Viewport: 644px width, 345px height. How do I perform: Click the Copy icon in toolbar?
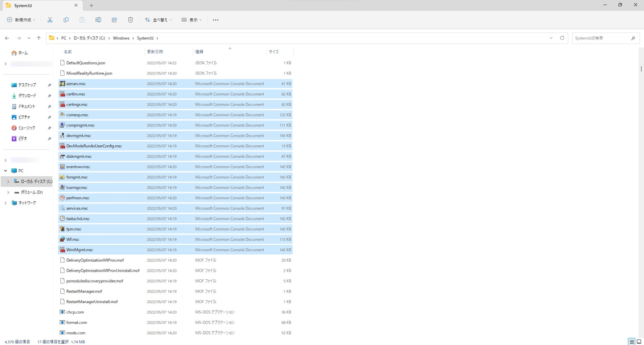coord(66,20)
